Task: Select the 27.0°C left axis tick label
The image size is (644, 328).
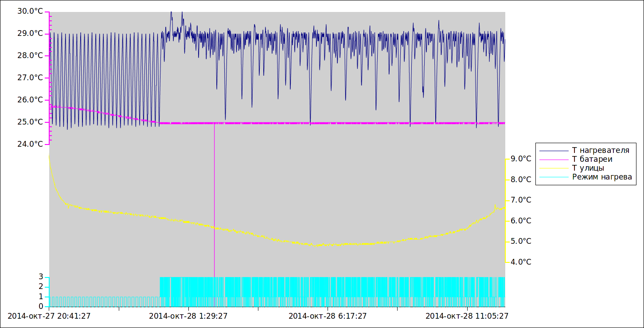Action: pyautogui.click(x=30, y=78)
